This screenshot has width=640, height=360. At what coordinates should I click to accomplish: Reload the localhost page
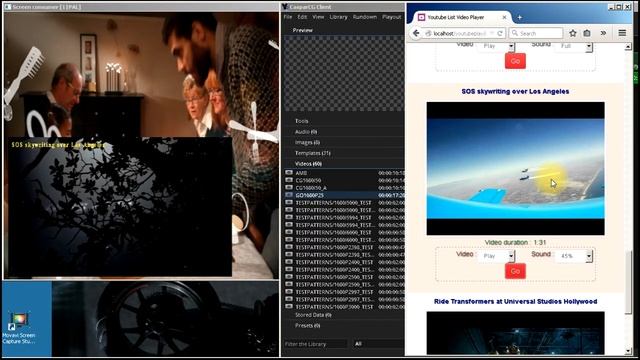[500, 33]
